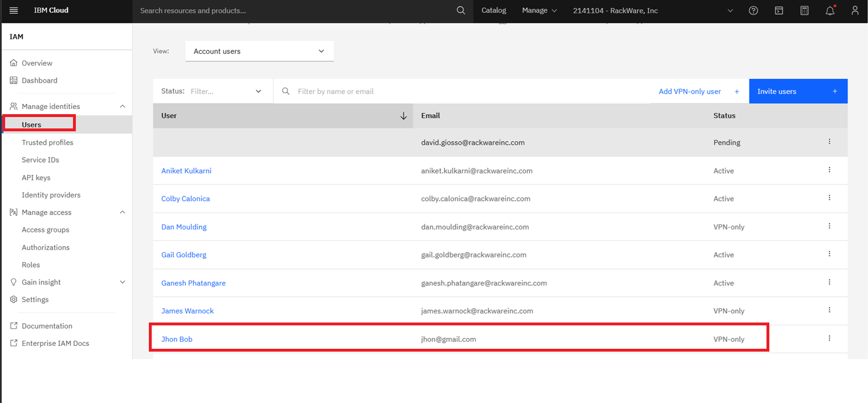
Task: Open the user profile avatar icon
Action: tap(854, 10)
